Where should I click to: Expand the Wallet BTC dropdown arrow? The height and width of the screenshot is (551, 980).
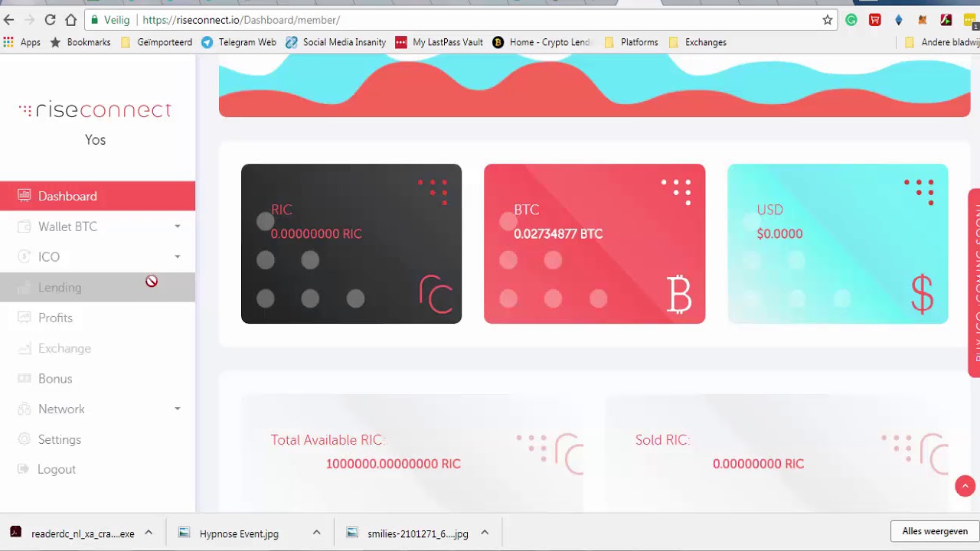(178, 227)
